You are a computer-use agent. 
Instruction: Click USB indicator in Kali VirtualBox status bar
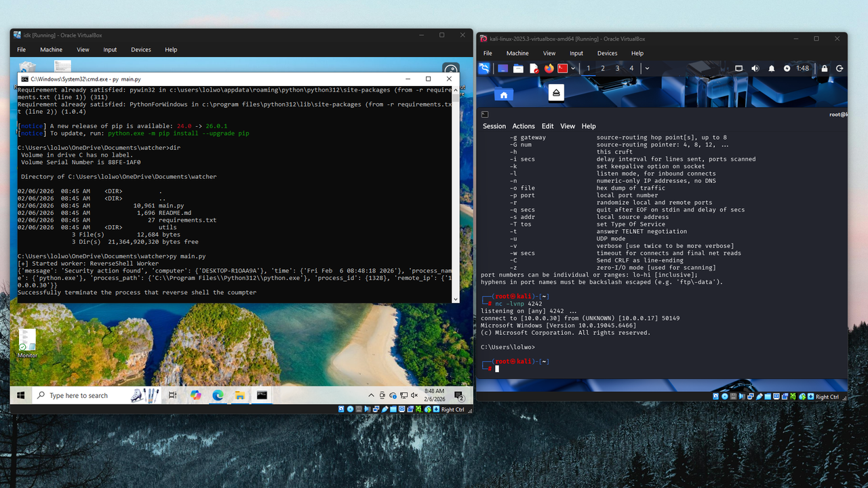coord(759,396)
